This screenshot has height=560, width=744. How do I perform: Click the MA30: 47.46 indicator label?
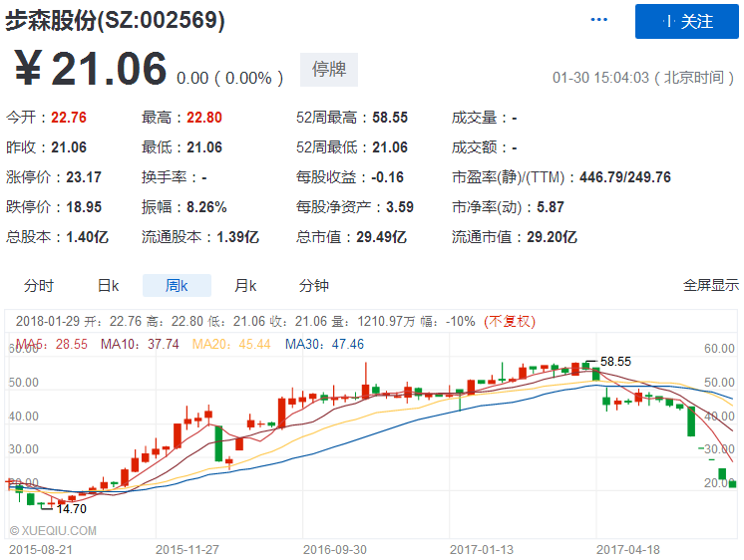pos(324,344)
